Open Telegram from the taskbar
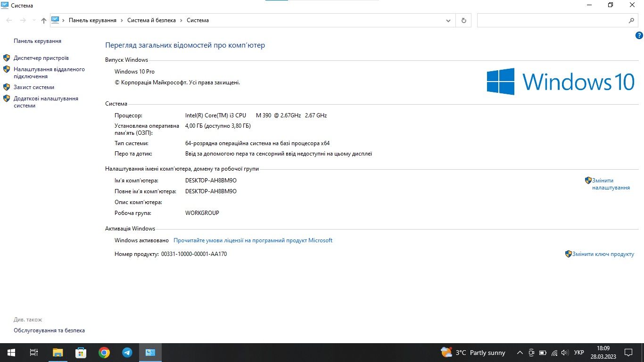The width and height of the screenshot is (644, 362). coord(127,353)
